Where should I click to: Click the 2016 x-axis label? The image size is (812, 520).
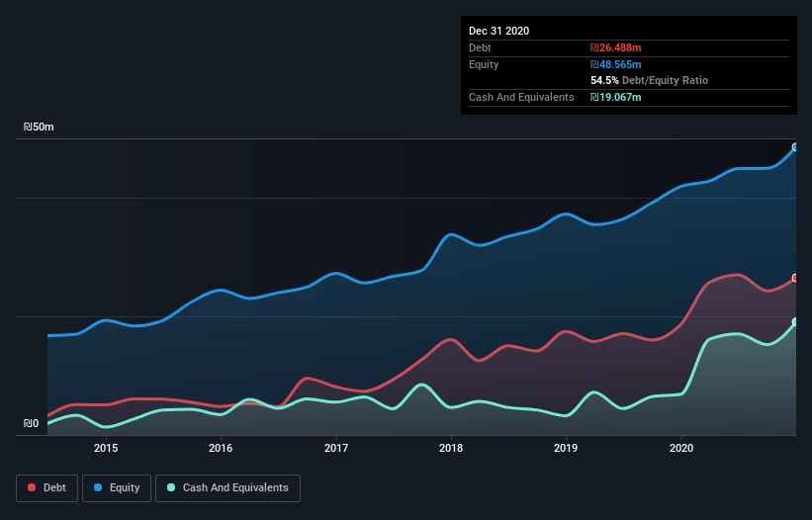coord(221,448)
